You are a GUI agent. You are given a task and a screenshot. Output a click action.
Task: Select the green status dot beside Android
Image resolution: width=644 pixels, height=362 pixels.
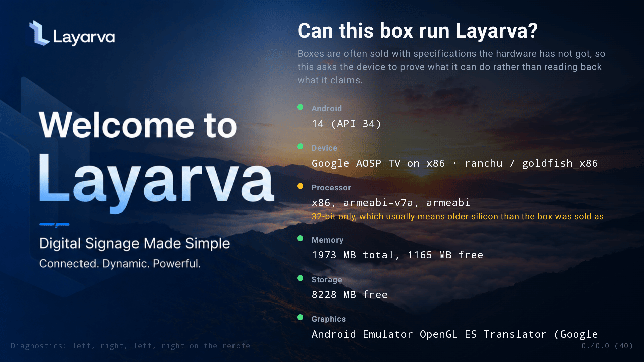[x=300, y=107]
